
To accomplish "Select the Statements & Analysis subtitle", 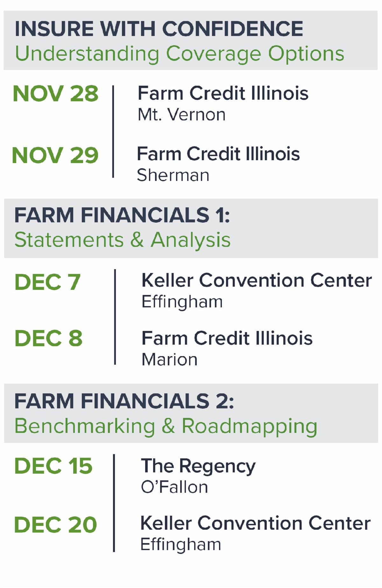I will click(123, 240).
